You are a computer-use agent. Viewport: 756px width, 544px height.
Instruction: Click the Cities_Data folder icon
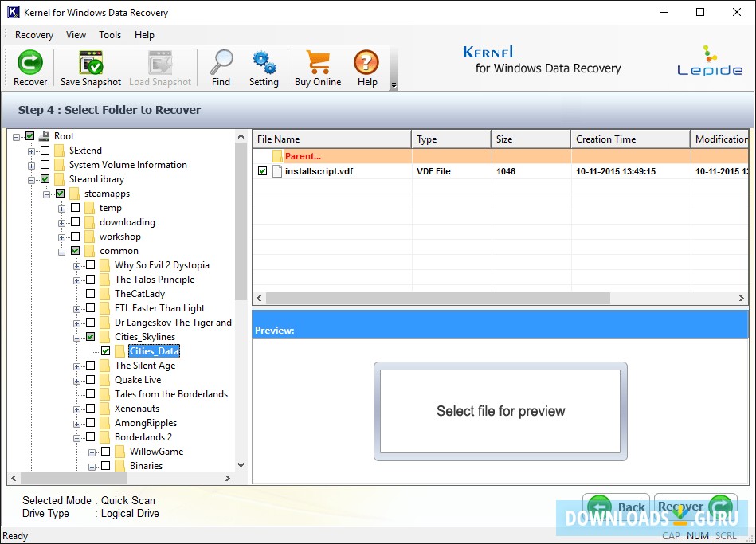click(120, 351)
